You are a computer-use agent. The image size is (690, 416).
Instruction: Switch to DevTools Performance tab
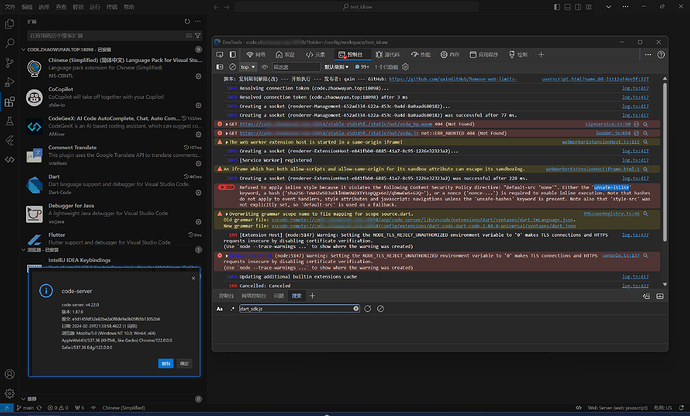421,55
